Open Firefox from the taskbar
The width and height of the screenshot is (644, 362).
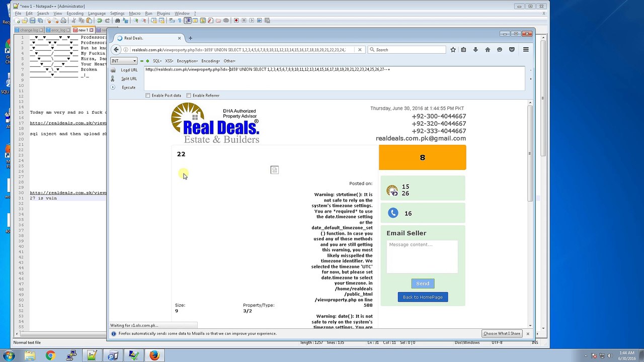click(154, 356)
